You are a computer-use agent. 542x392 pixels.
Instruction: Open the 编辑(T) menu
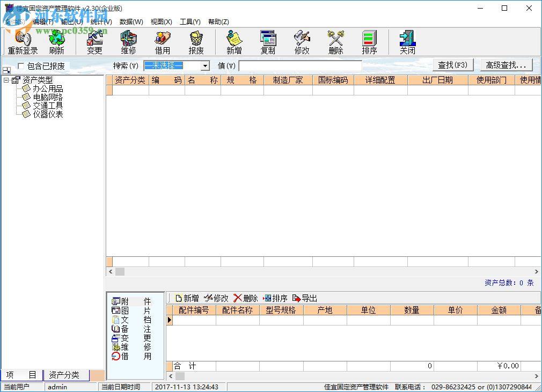tap(43, 22)
